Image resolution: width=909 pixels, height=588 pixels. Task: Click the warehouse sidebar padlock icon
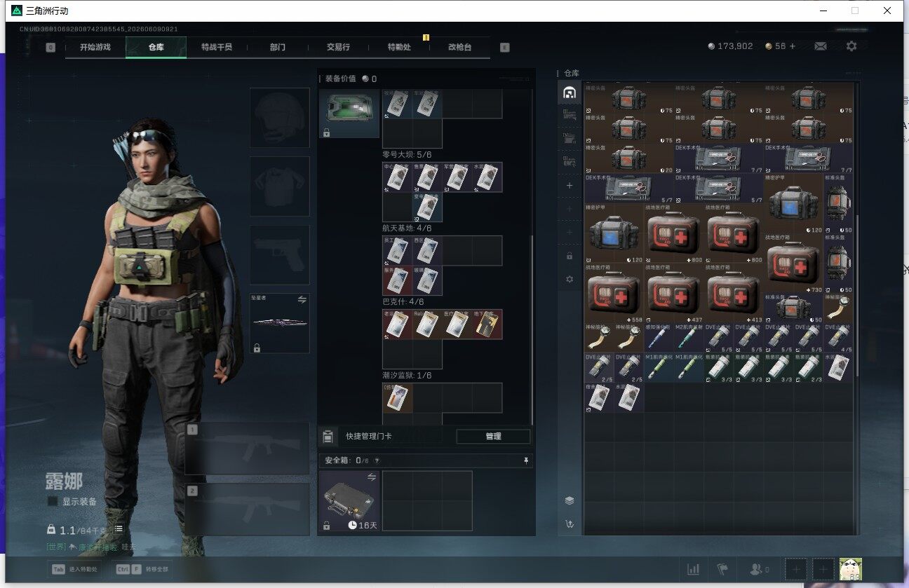point(570,256)
